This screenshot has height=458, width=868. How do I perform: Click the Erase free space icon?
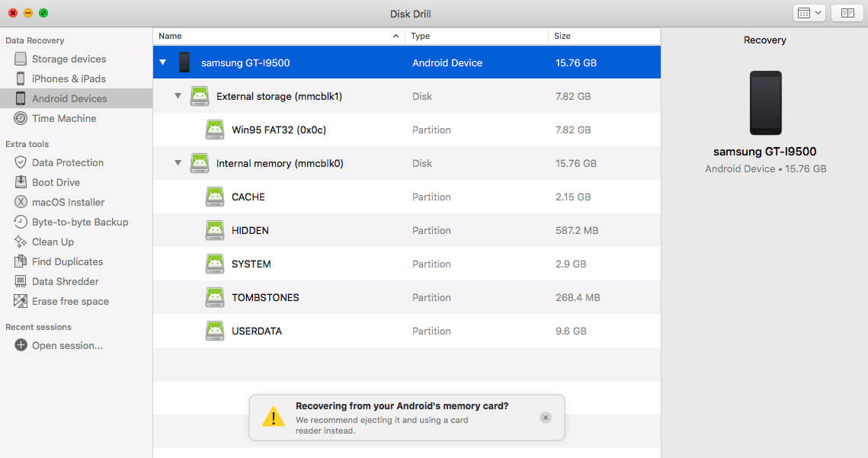[21, 301]
